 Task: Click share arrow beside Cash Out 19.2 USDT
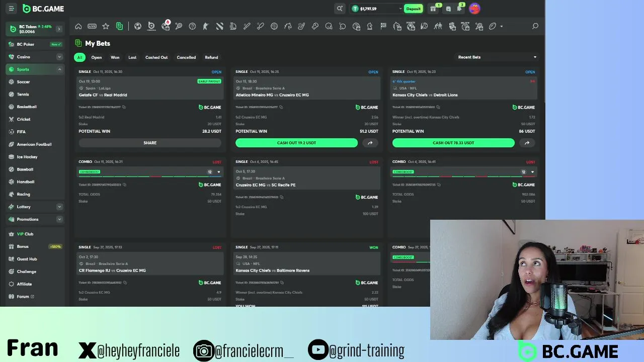(x=370, y=143)
